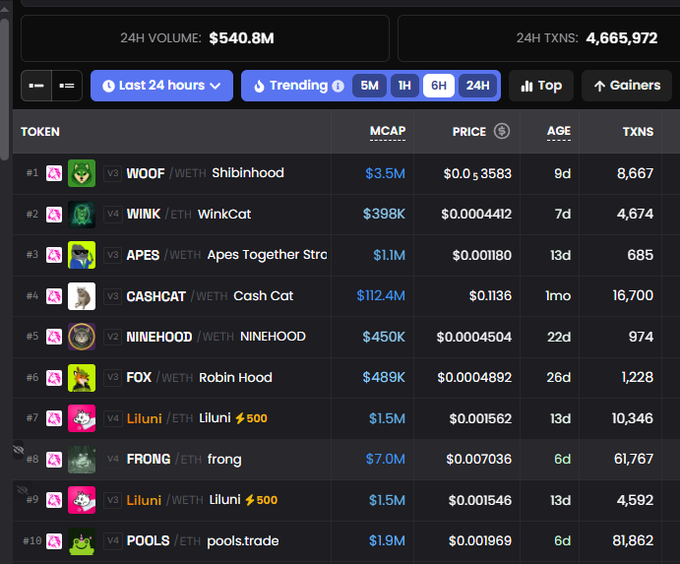
Task: Open Last 24 hours dropdown
Action: [162, 86]
